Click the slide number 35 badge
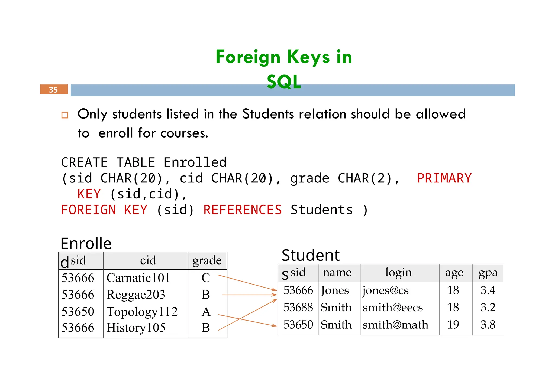555x392 pixels. point(54,90)
